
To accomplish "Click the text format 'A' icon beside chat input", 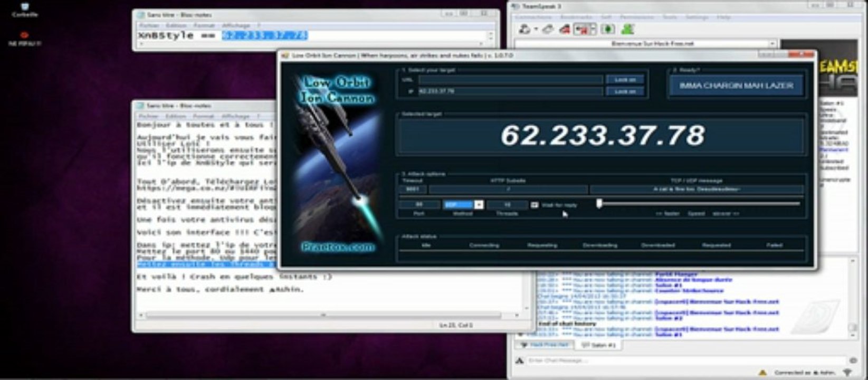I will 520,360.
